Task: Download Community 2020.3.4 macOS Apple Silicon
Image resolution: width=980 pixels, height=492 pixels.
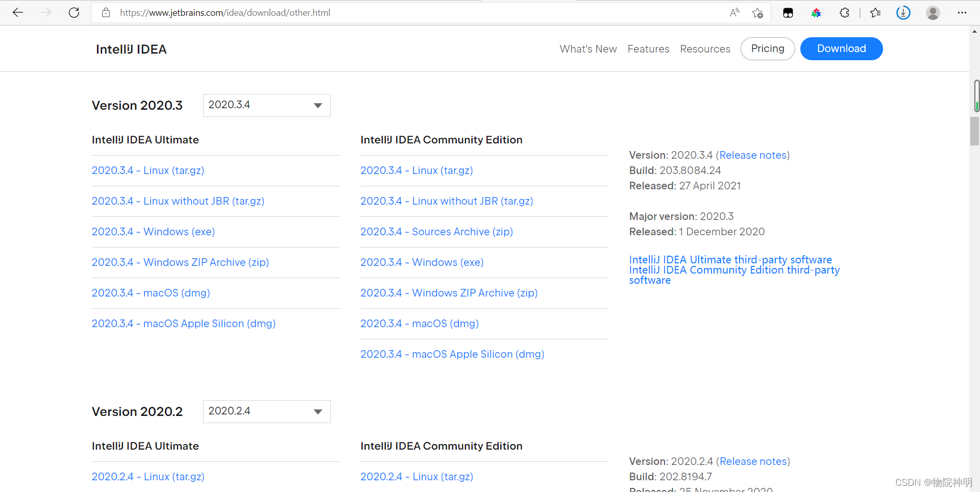Action: [x=452, y=354]
